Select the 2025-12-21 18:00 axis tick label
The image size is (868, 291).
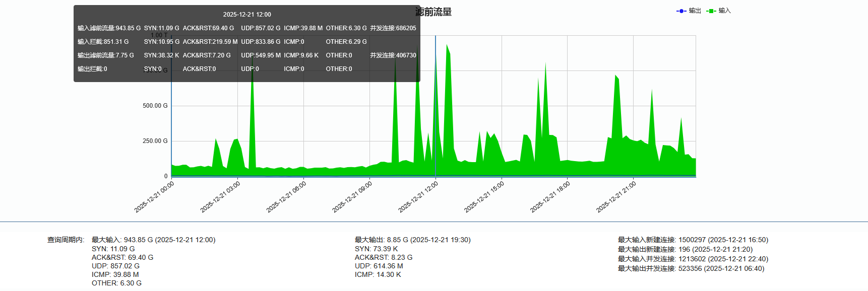click(550, 197)
